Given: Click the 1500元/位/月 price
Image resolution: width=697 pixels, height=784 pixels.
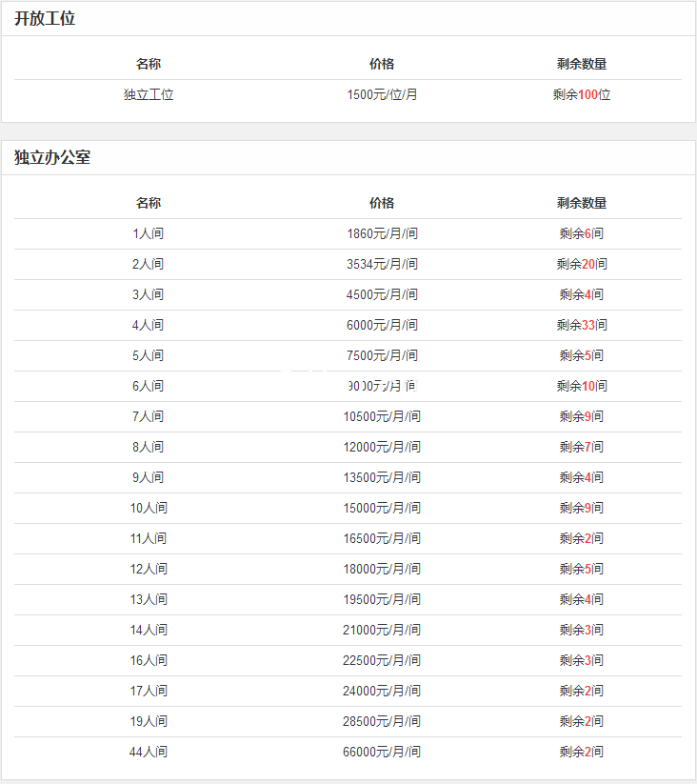Looking at the screenshot, I should click(x=382, y=94).
